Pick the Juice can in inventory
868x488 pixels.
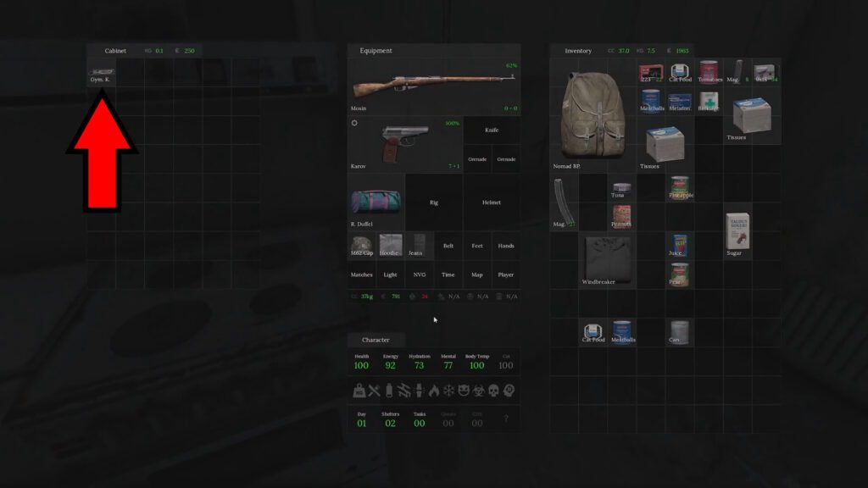(x=679, y=246)
